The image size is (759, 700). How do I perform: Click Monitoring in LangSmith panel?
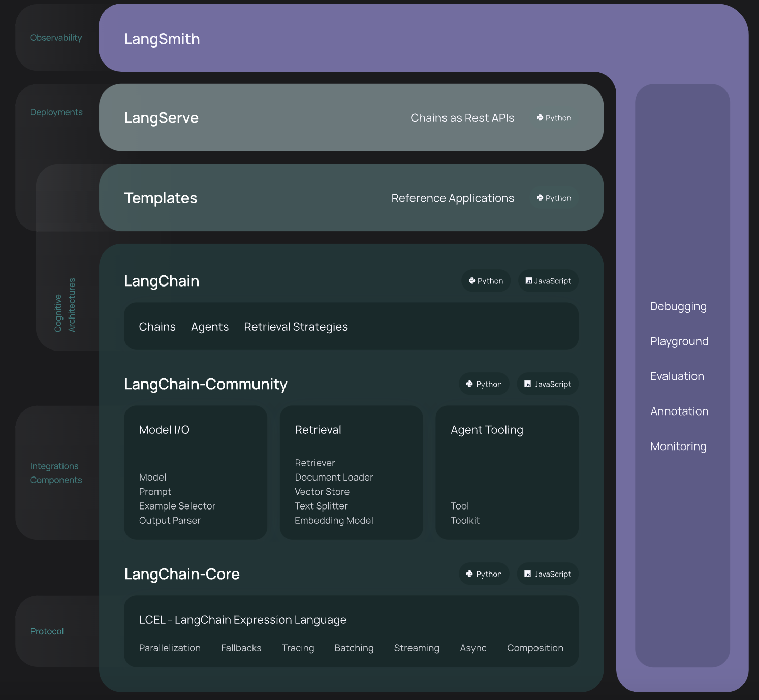tap(678, 447)
